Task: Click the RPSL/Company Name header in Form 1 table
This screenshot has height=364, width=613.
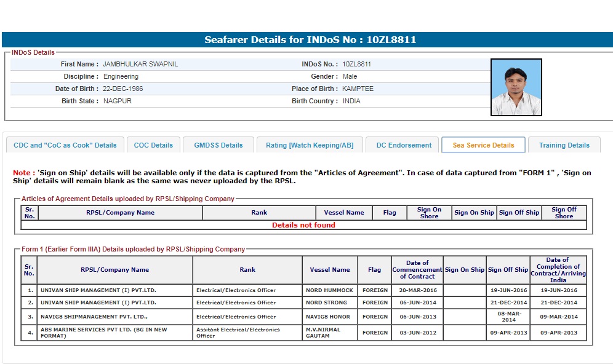Action: [x=114, y=270]
